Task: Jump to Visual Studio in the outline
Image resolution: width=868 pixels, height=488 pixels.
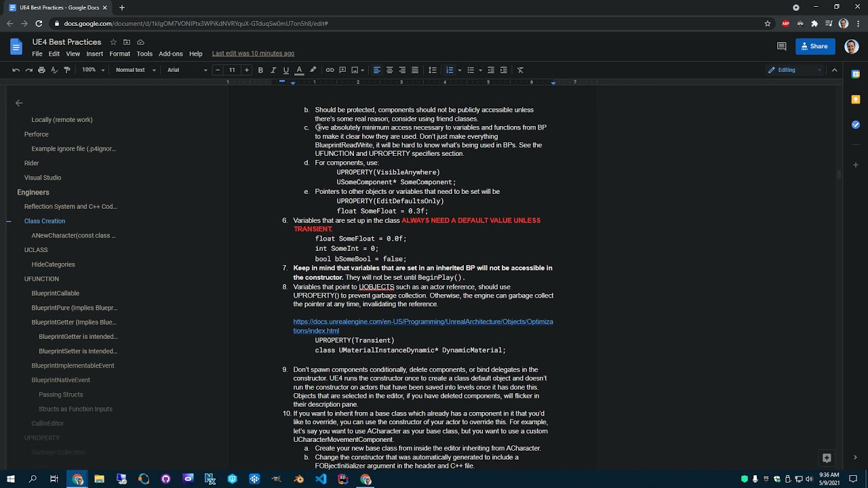Action: click(x=43, y=178)
